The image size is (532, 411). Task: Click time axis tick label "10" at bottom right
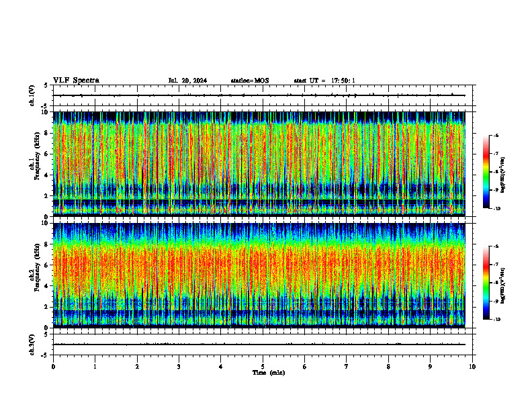pos(472,367)
